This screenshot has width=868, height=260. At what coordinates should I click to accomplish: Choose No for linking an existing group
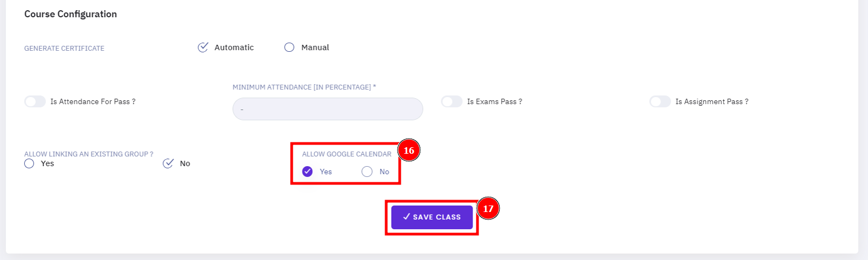pos(168,163)
